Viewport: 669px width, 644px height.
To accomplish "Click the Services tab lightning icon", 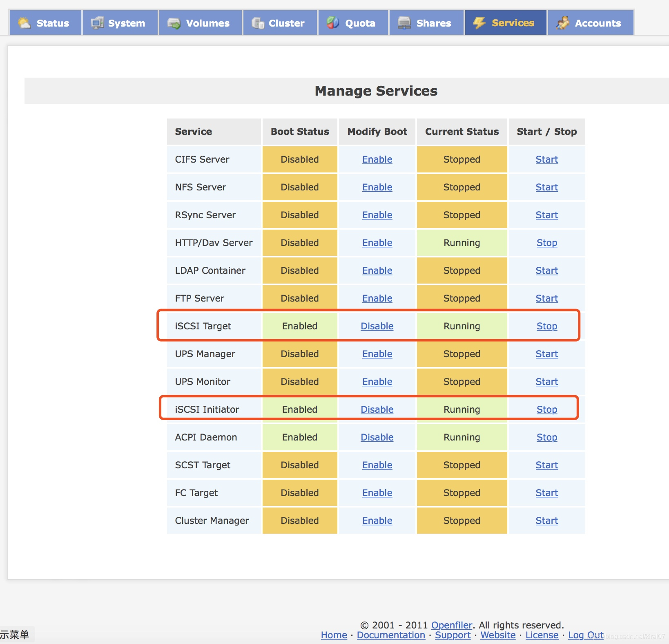I will point(479,23).
